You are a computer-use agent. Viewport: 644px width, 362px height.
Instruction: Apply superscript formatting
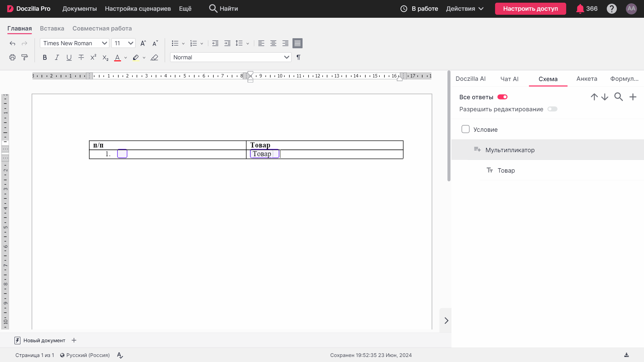pos(93,57)
